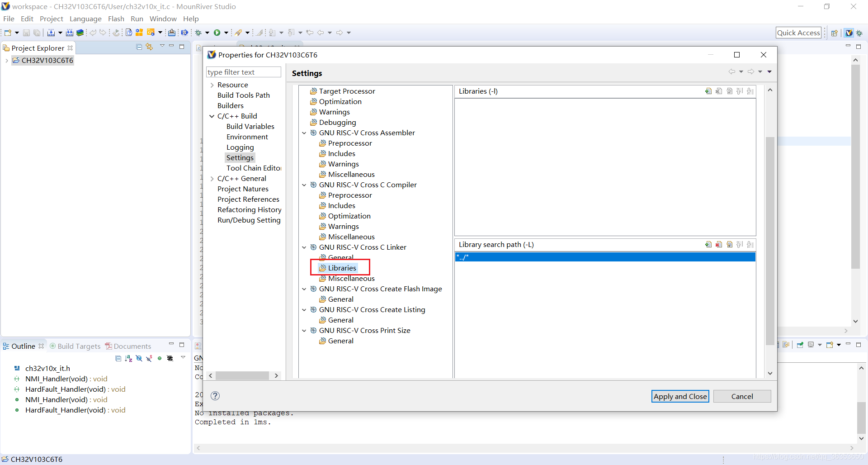Click Collapse All icon in Outline panel
Screen dimensions: 868x465
click(x=118, y=358)
